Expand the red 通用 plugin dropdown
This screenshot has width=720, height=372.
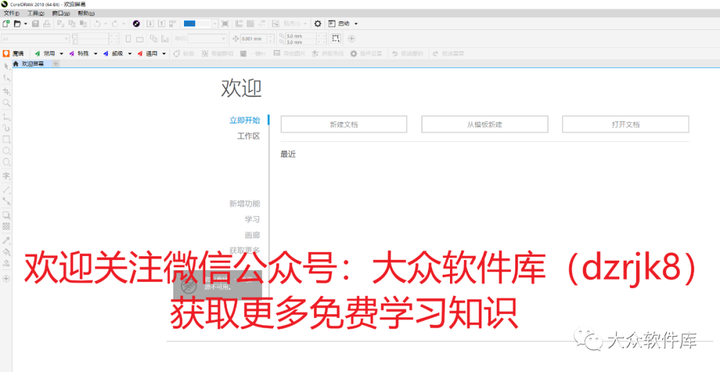pos(164,53)
